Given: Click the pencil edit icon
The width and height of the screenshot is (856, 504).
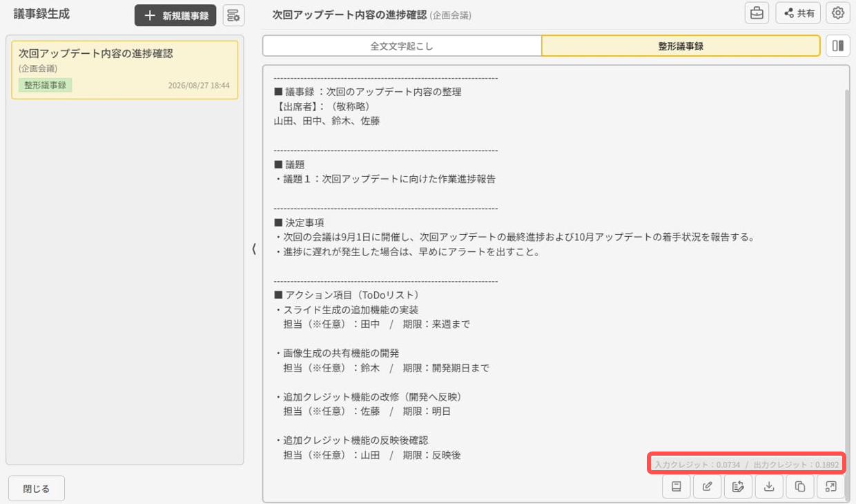Looking at the screenshot, I should coord(707,487).
